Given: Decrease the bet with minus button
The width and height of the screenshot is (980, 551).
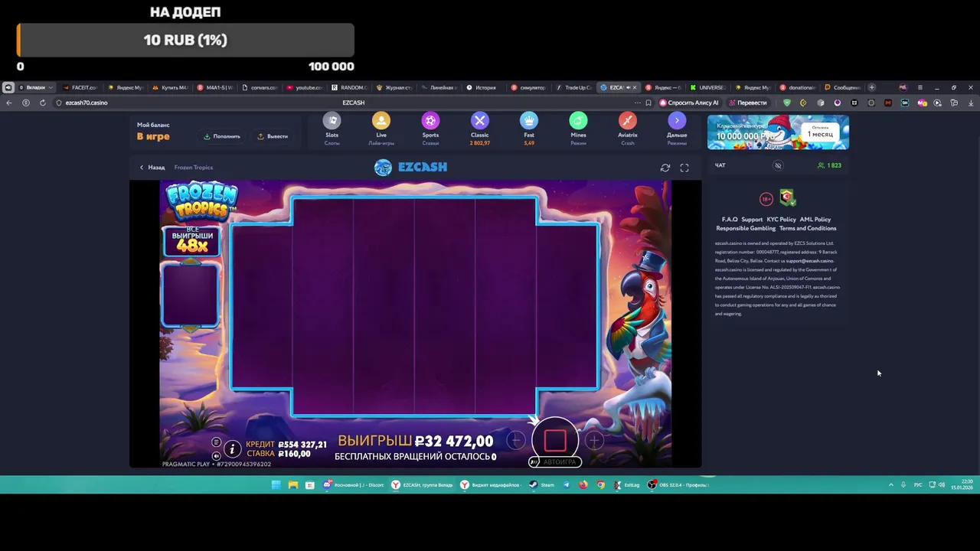Looking at the screenshot, I should click(x=516, y=440).
